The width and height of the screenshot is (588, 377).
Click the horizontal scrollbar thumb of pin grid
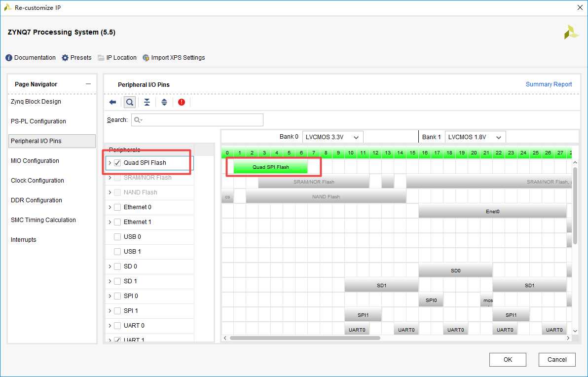click(x=305, y=338)
